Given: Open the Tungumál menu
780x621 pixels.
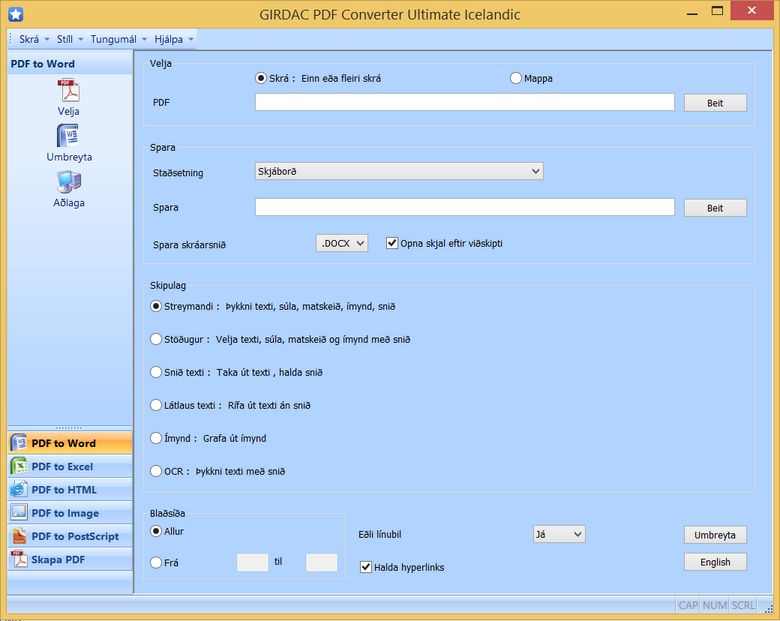Looking at the screenshot, I should (118, 39).
